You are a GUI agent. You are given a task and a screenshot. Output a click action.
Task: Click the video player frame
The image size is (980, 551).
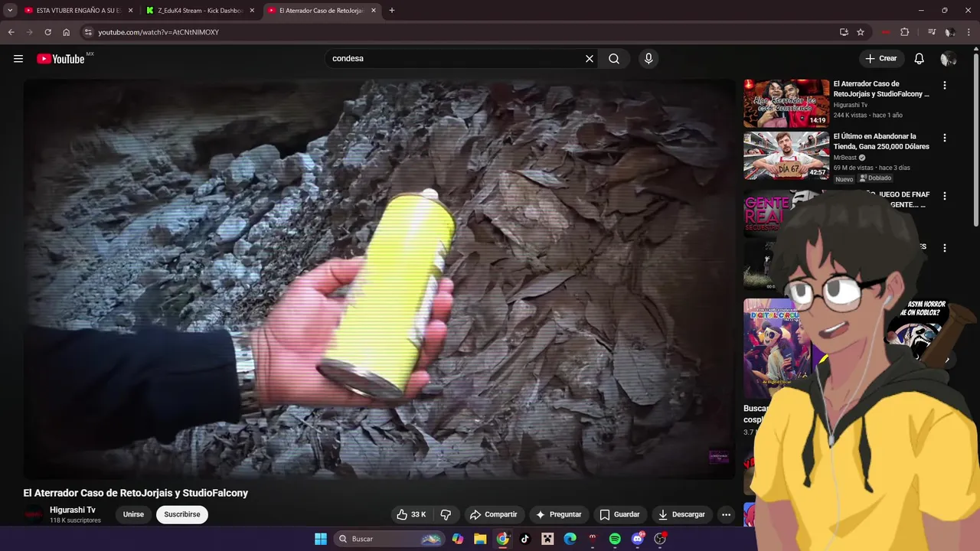pos(379,279)
